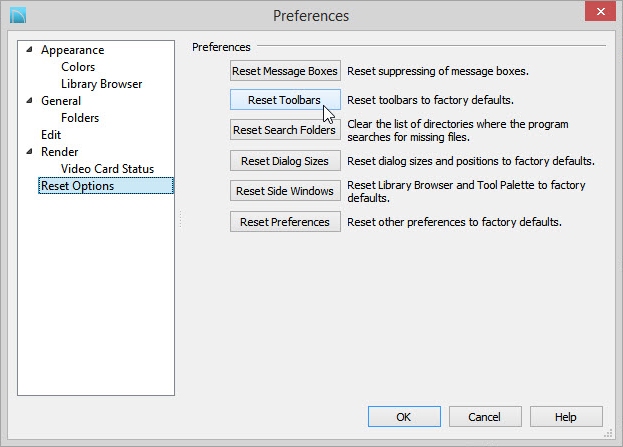Select Video Card Status item
623x447 pixels.
pos(107,168)
